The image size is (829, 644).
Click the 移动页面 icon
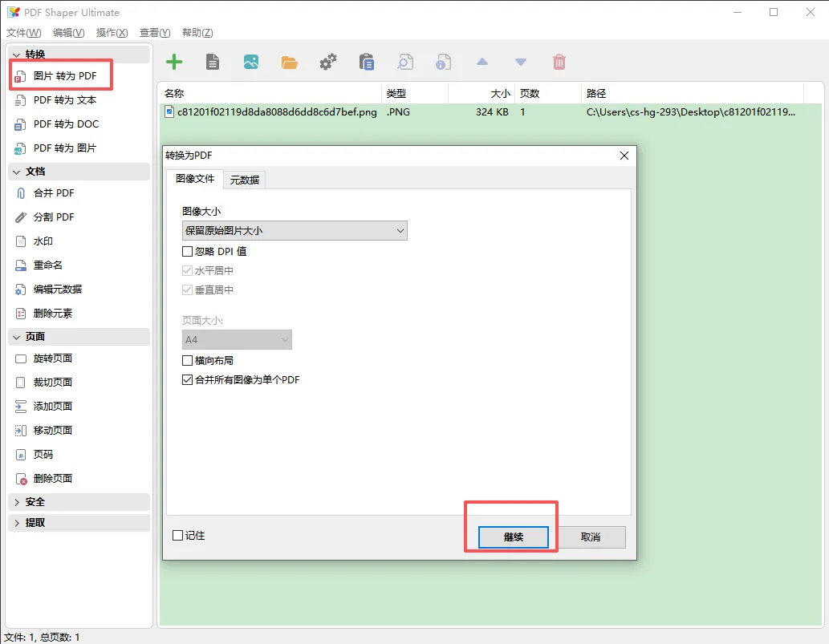pos(21,431)
